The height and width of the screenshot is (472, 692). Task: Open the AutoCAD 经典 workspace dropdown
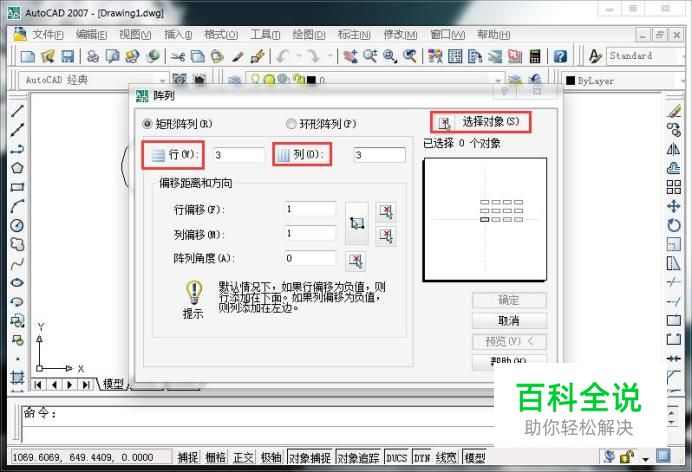click(162, 80)
